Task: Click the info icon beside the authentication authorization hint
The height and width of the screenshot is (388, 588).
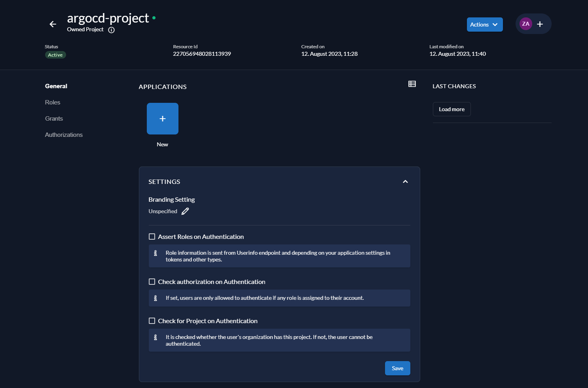Action: pyautogui.click(x=156, y=298)
